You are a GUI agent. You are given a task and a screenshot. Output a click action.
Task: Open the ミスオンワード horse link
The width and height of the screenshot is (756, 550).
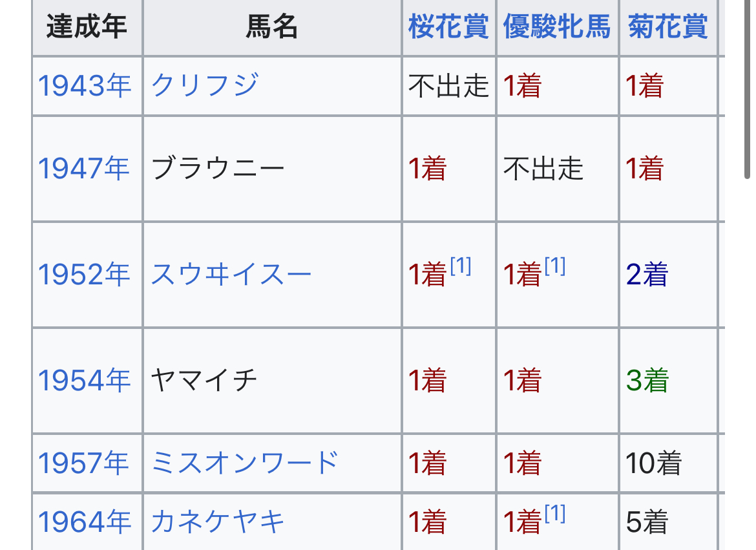click(x=245, y=463)
